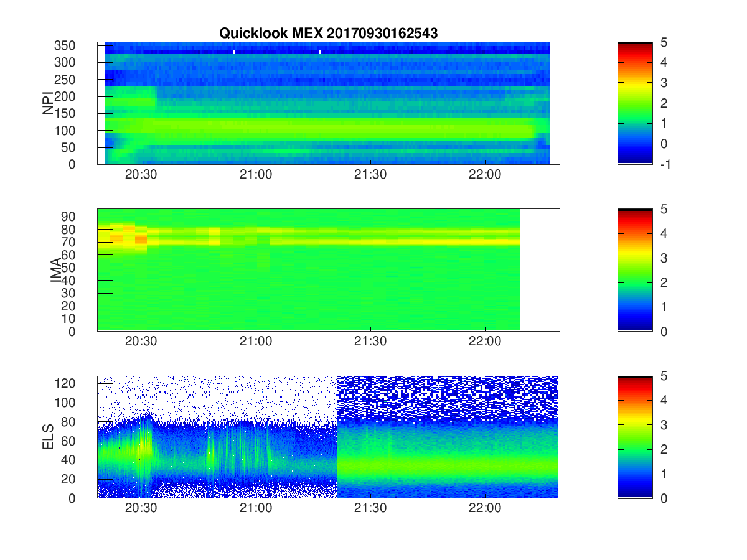Click the title 'Quicklook MEX 20170930162543'
Screen dimensions: 747x560
328,34
